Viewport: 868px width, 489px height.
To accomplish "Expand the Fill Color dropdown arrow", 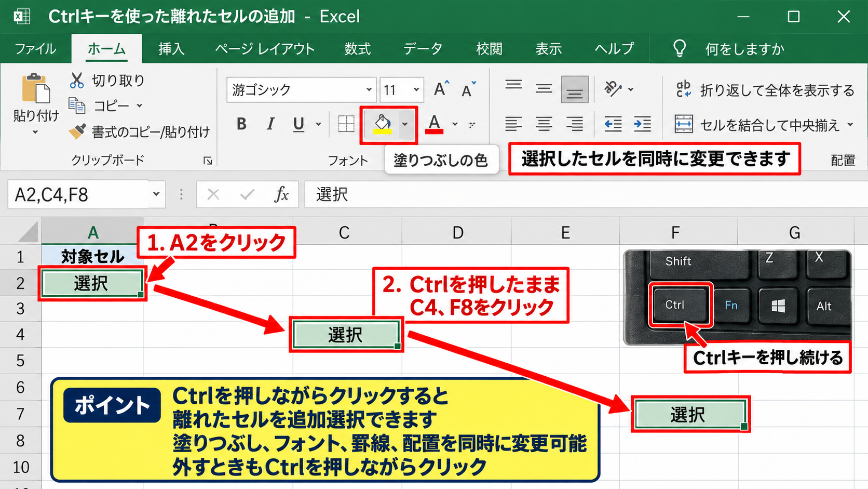I will (x=405, y=124).
